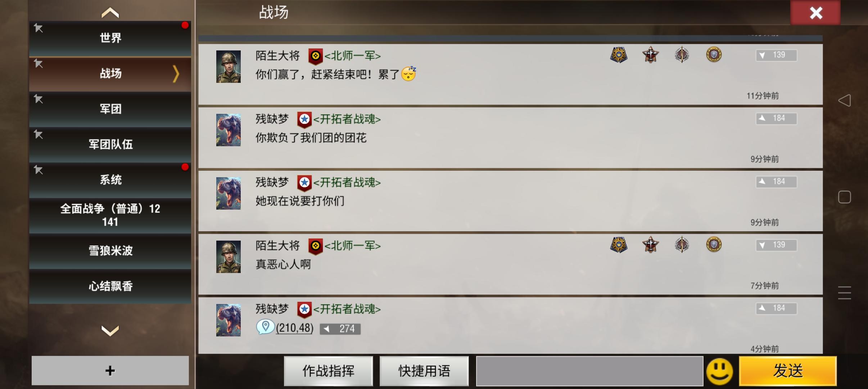Image resolution: width=868 pixels, height=389 pixels.
Task: Tap 陌生大将 soldier avatar in top message
Action: point(229,67)
